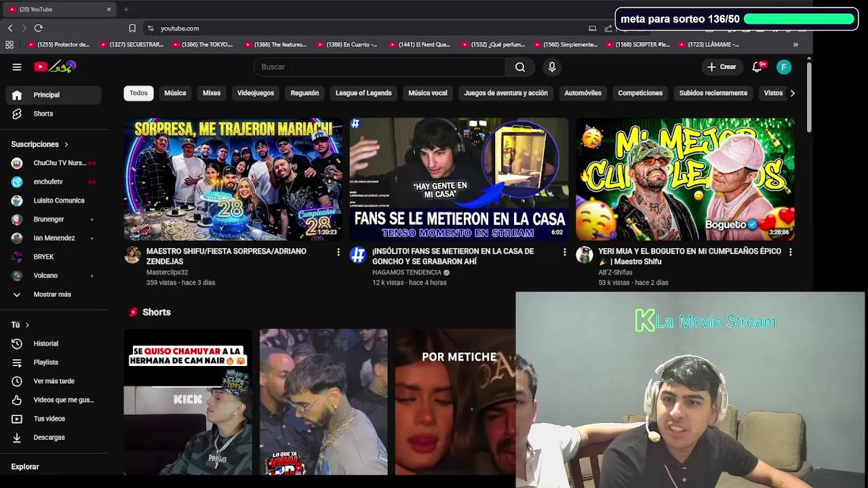This screenshot has width=868, height=488.
Task: Open a new browser tab
Action: pos(126,9)
